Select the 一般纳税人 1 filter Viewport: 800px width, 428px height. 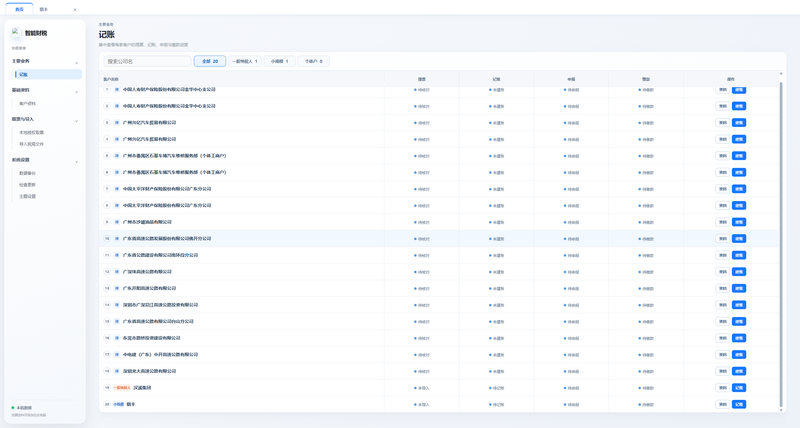click(x=245, y=61)
